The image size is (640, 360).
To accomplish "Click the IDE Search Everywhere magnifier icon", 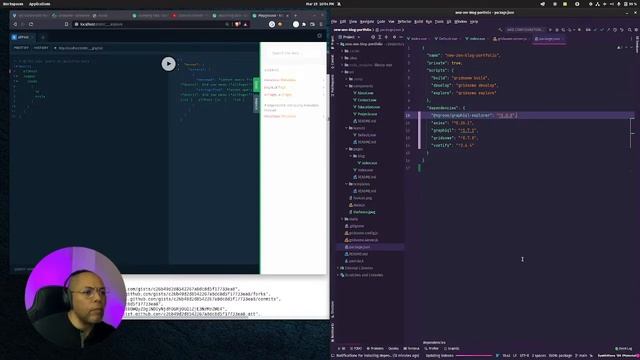I will tap(630, 30).
